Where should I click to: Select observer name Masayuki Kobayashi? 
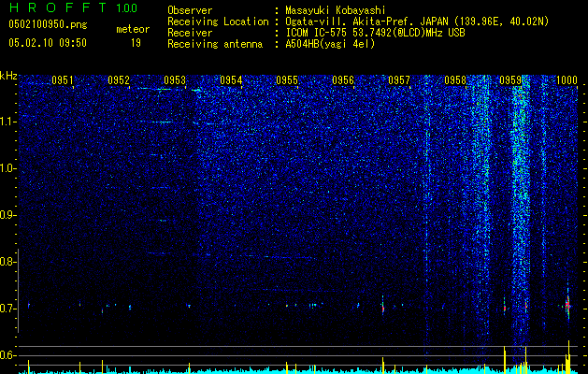(336, 10)
